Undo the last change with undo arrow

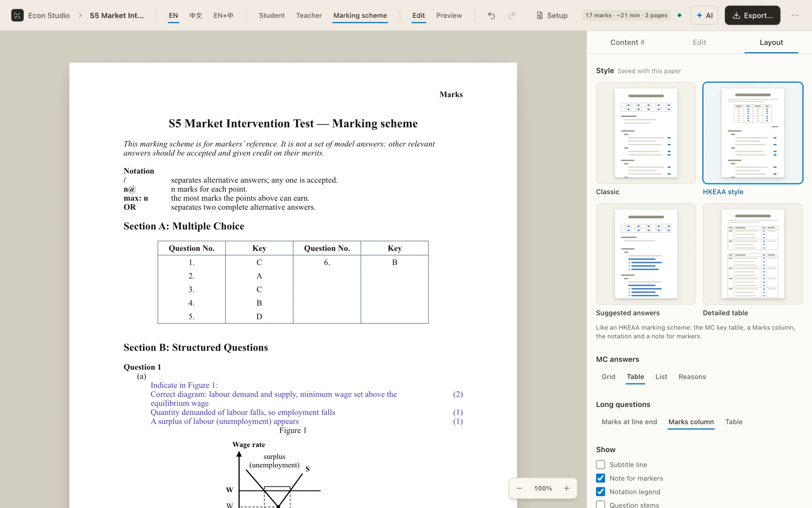click(491, 15)
